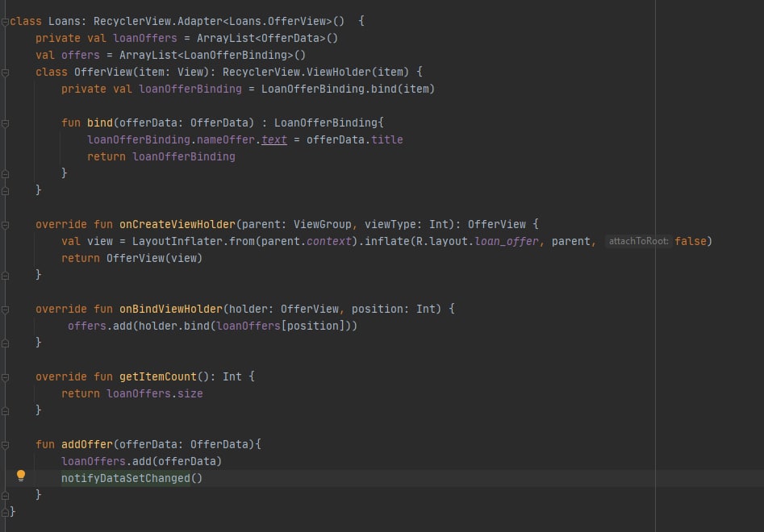Click the fold end marker closing onCreateViewHolder

click(5, 276)
